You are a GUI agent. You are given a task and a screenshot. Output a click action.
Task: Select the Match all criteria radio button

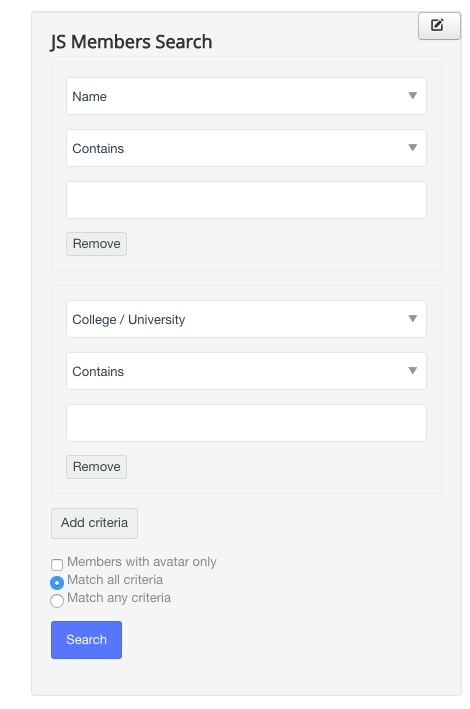tap(57, 583)
